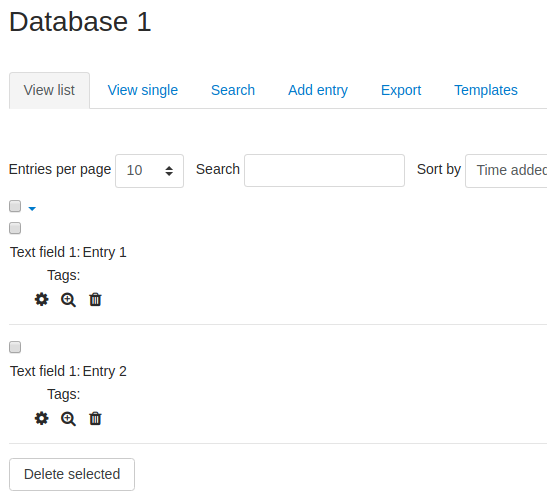Open the Entries per page dropdown
The height and width of the screenshot is (500, 547).
[x=149, y=171]
